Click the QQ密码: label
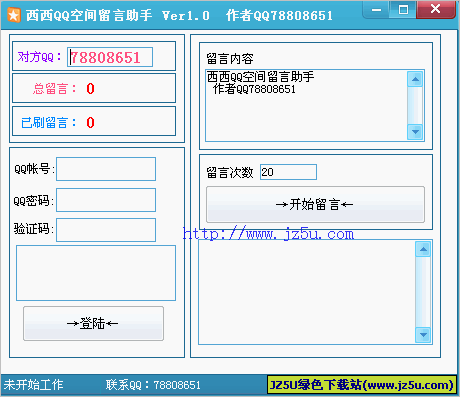This screenshot has height=397, width=460. [34, 201]
